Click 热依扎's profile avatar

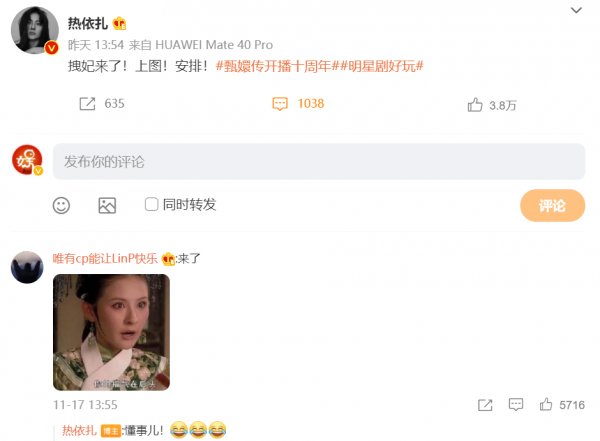pos(34,30)
